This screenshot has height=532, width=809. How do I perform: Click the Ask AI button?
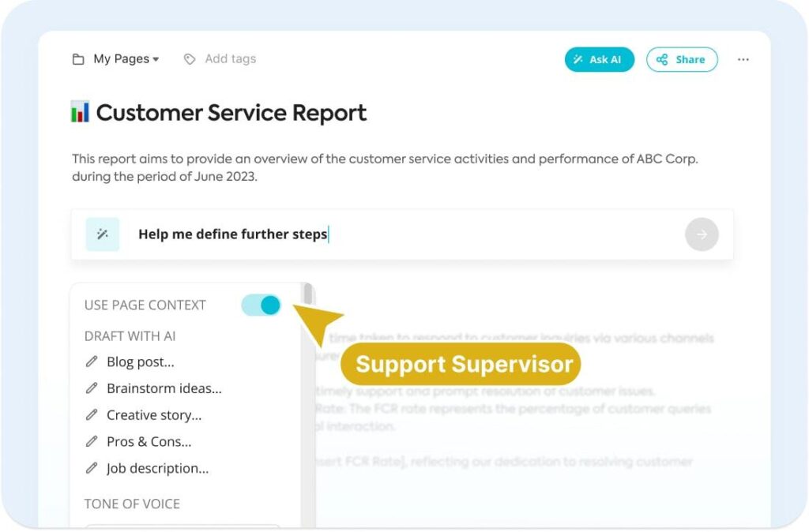tap(599, 59)
